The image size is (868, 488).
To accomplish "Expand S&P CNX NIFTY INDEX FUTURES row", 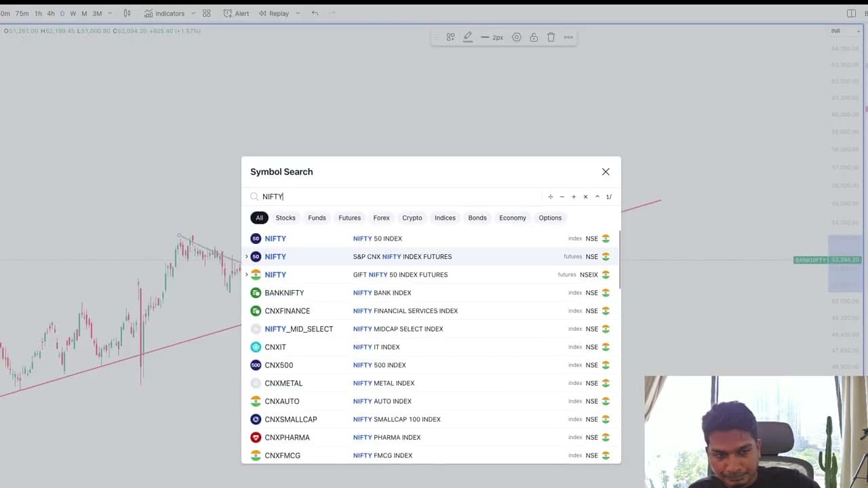I will [x=246, y=257].
